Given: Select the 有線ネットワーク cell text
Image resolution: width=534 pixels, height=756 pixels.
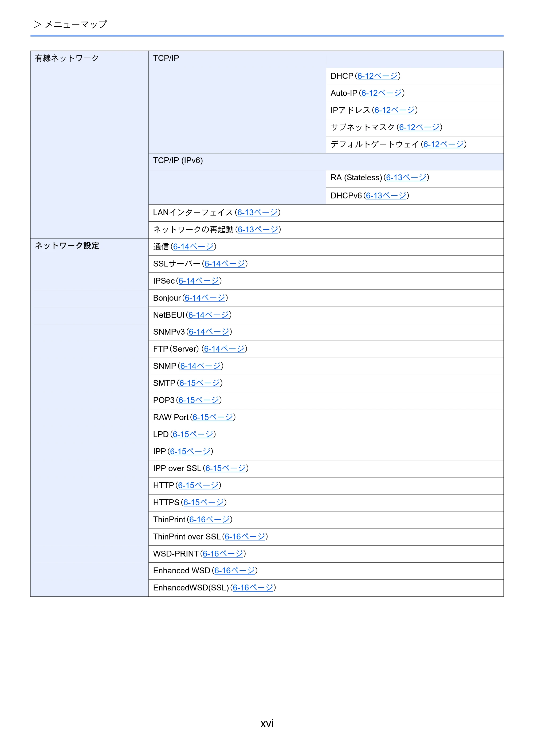Looking at the screenshot, I should point(67,58).
